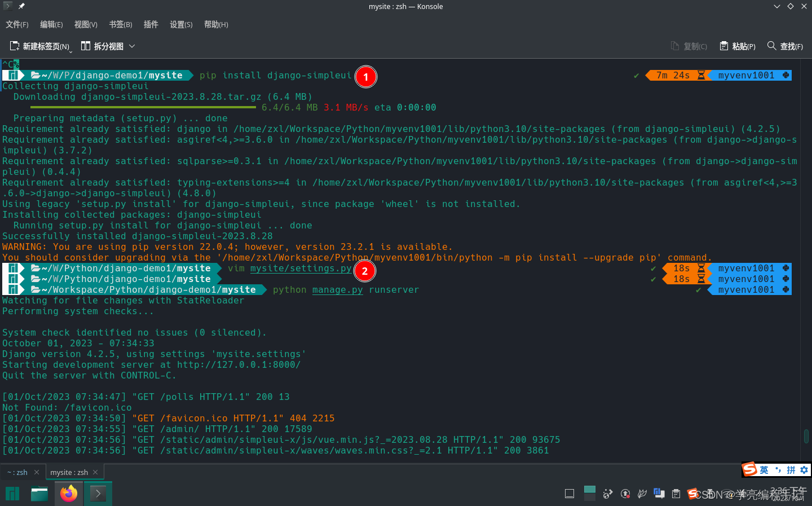
Task: Open the 帮助(H) menu
Action: [216, 24]
